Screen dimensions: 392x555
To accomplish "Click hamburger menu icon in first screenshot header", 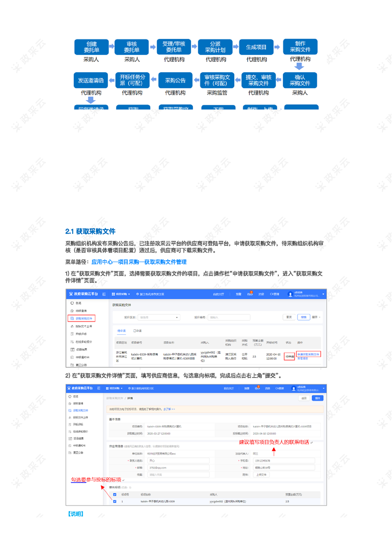I will pyautogui.click(x=104, y=294).
